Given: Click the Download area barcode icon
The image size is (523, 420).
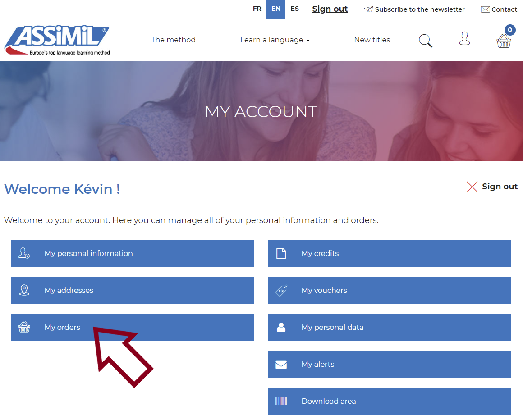Looking at the screenshot, I should point(281,401).
